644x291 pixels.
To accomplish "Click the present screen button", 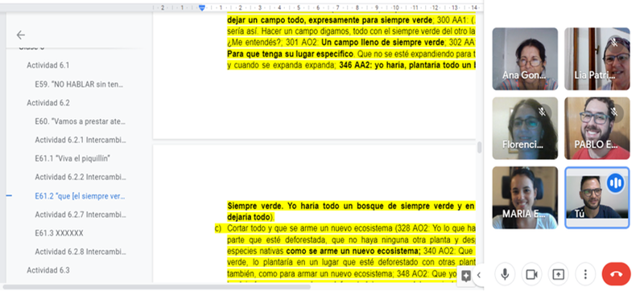I will 558,274.
